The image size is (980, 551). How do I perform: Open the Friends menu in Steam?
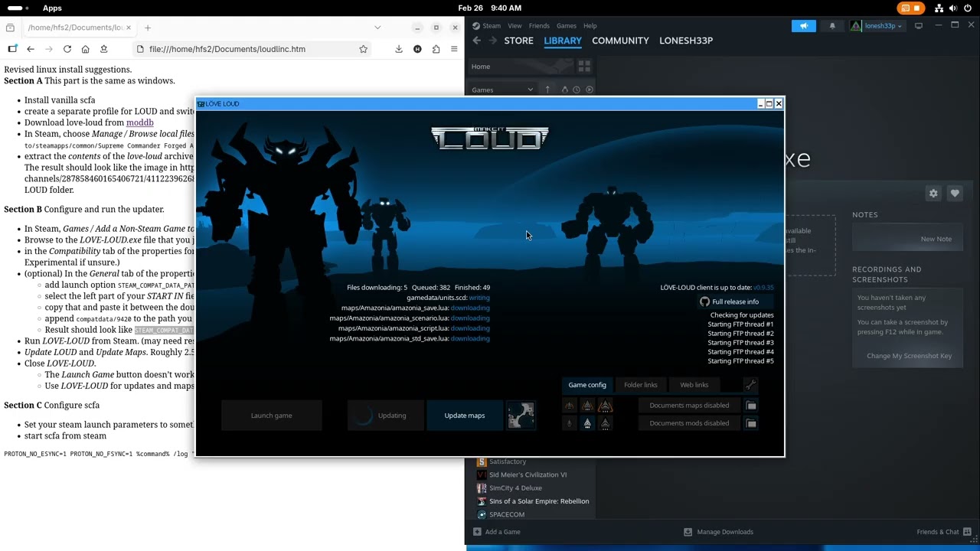(x=539, y=26)
